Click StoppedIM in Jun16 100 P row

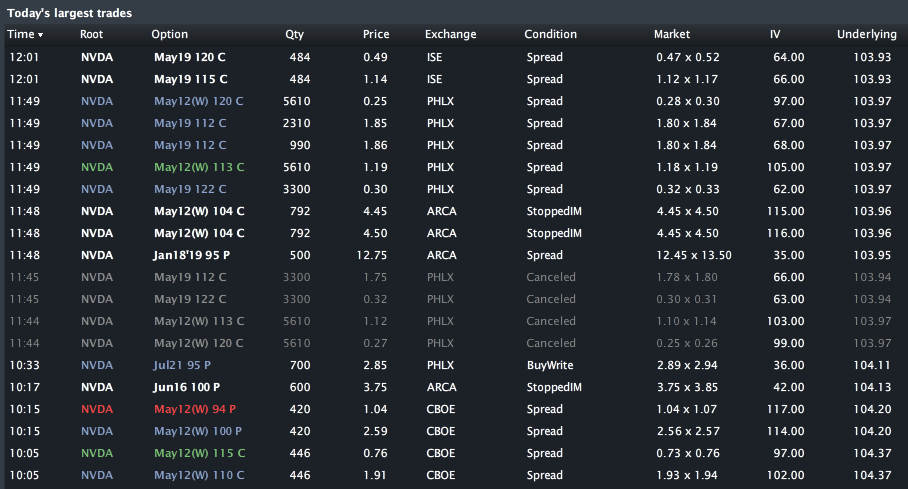click(x=554, y=388)
